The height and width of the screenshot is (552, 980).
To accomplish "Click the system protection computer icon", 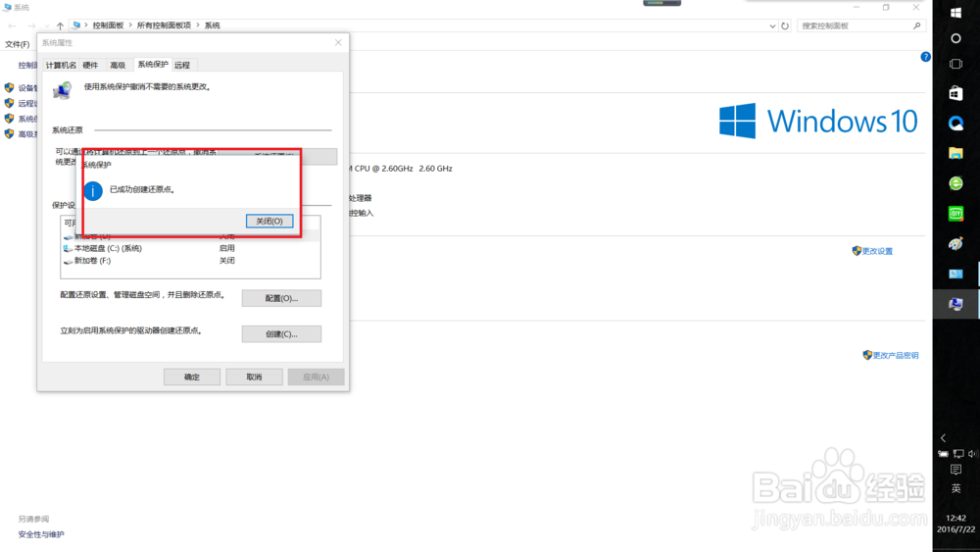I will click(63, 90).
